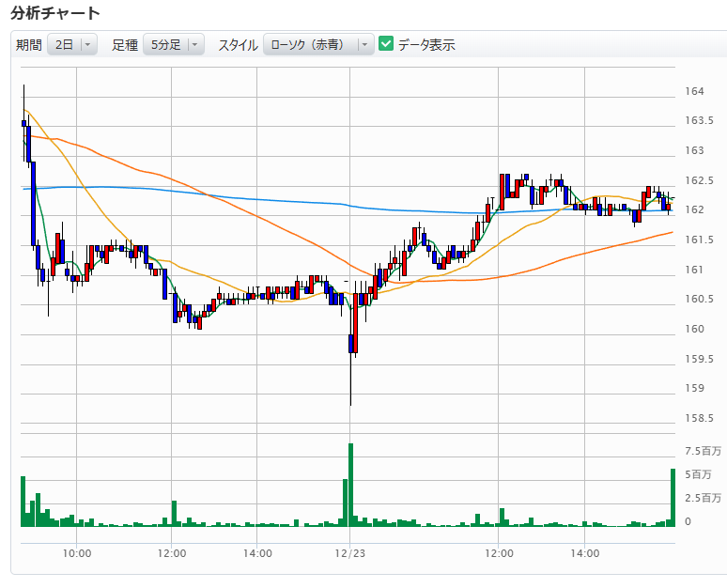Click the 164 price axis label
This screenshot has height=588, width=727.
tap(695, 91)
